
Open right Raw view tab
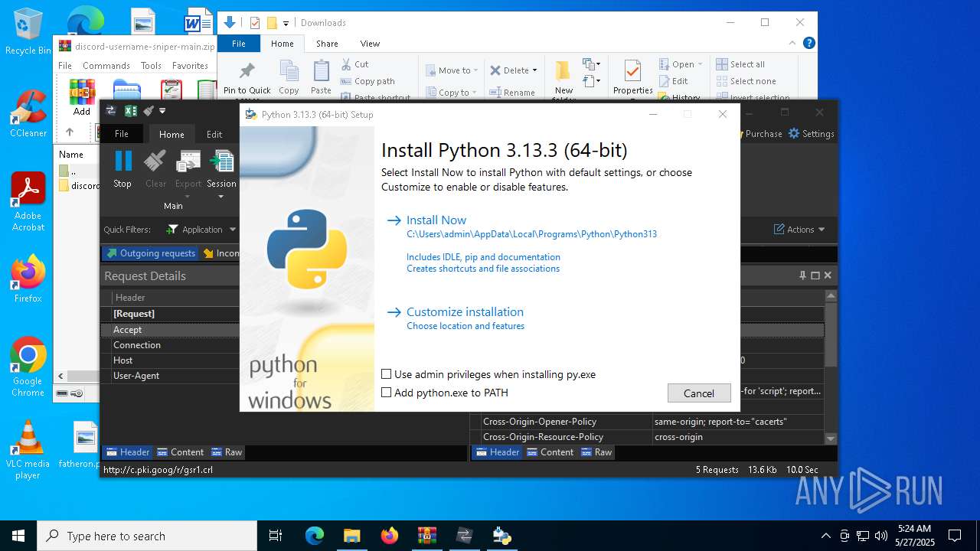596,452
